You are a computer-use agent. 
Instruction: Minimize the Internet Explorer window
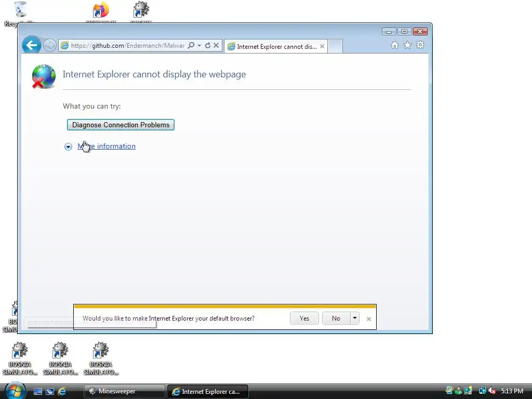click(x=389, y=32)
